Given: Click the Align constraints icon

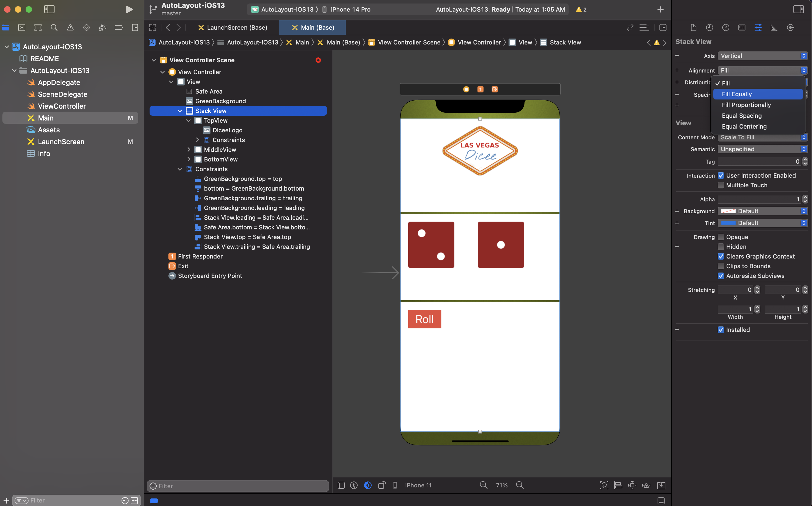Looking at the screenshot, I should click(618, 485).
